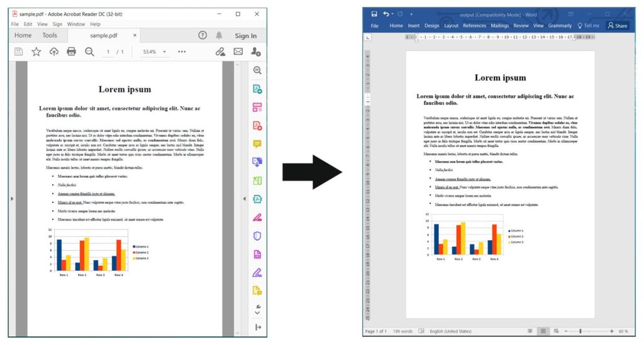Expand the Customize Quick Access Toolbar arrow
Screen dimensions: 644x345
coord(411,14)
